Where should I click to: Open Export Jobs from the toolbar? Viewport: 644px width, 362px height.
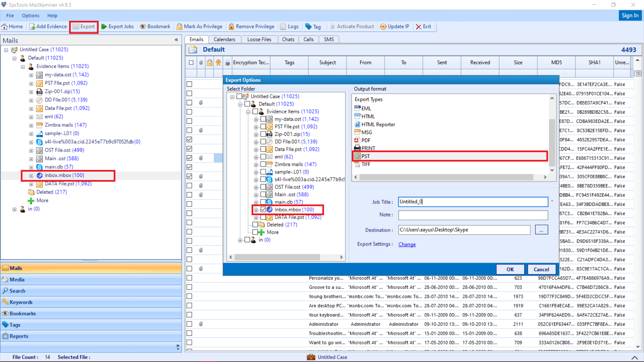point(117,26)
